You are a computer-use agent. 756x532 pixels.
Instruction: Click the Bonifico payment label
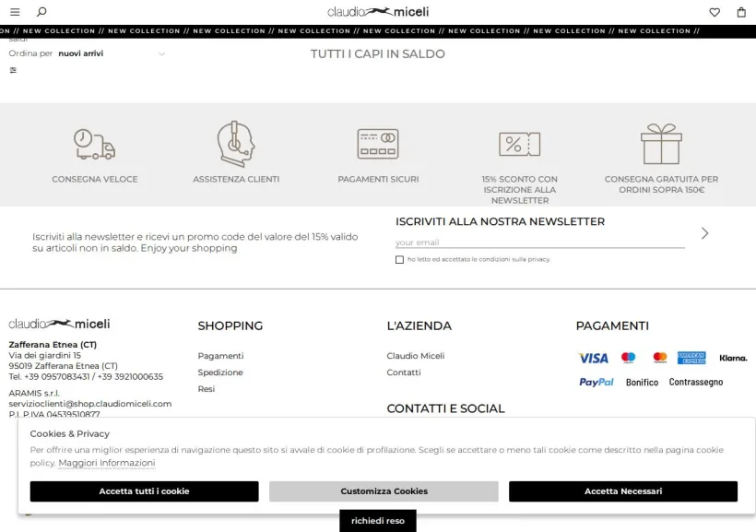643,383
